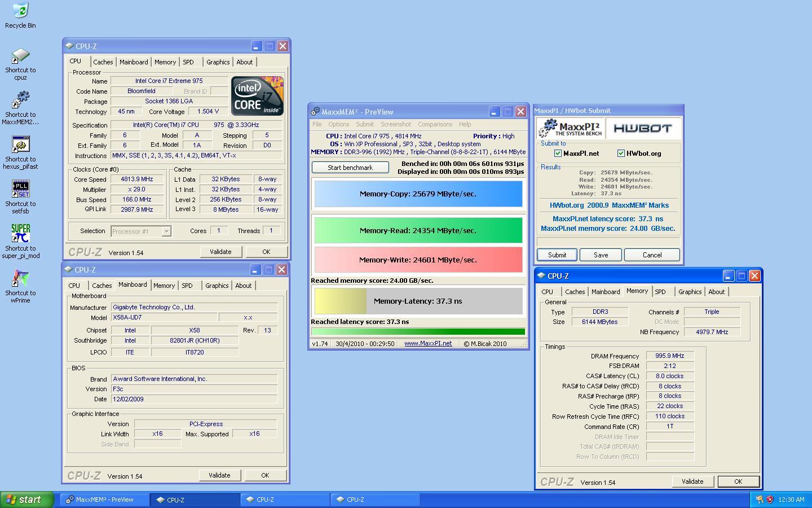Toggle the HWbot.org submit checkbox

tap(621, 154)
